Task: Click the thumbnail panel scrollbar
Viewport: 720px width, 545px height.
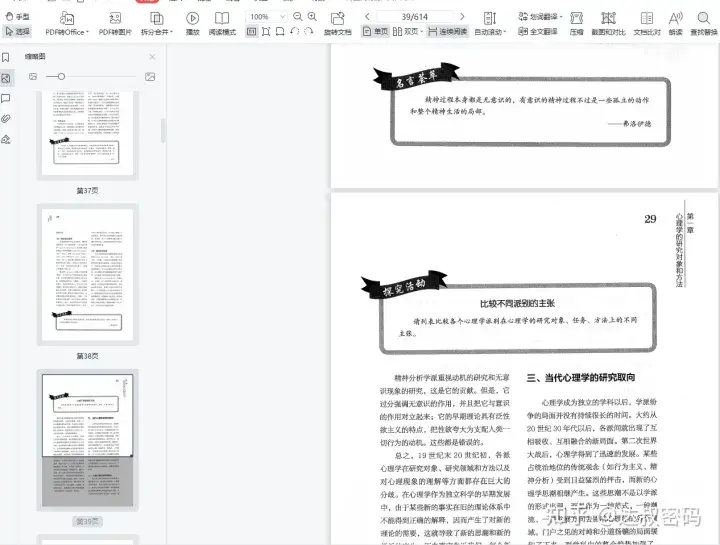Action: pos(163,130)
